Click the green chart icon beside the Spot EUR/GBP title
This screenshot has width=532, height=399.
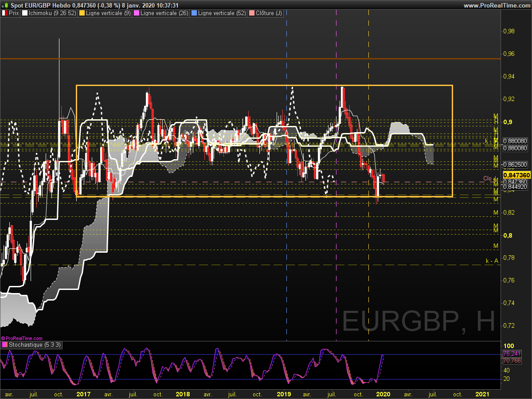pyautogui.click(x=5, y=5)
